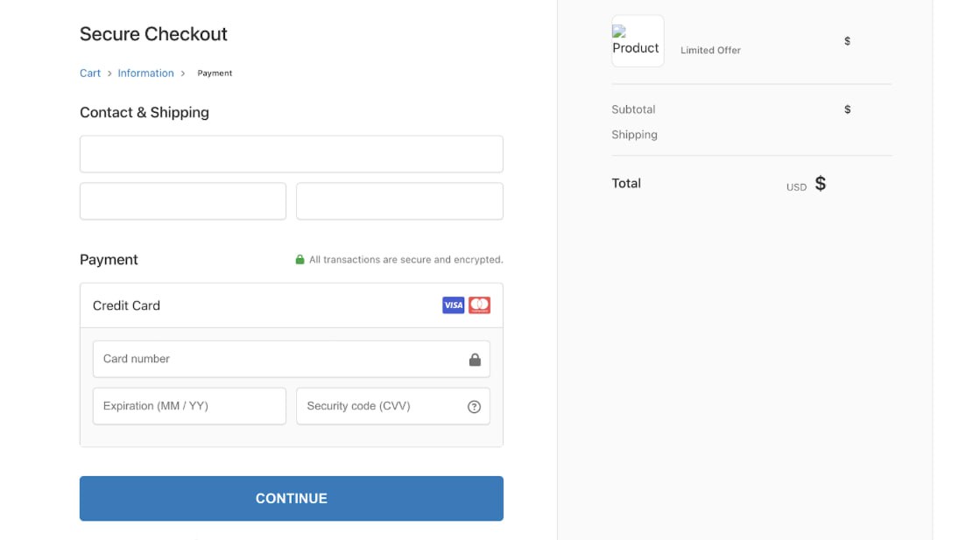Submit the order with the CONTINUE button
980x540 pixels.
click(292, 498)
